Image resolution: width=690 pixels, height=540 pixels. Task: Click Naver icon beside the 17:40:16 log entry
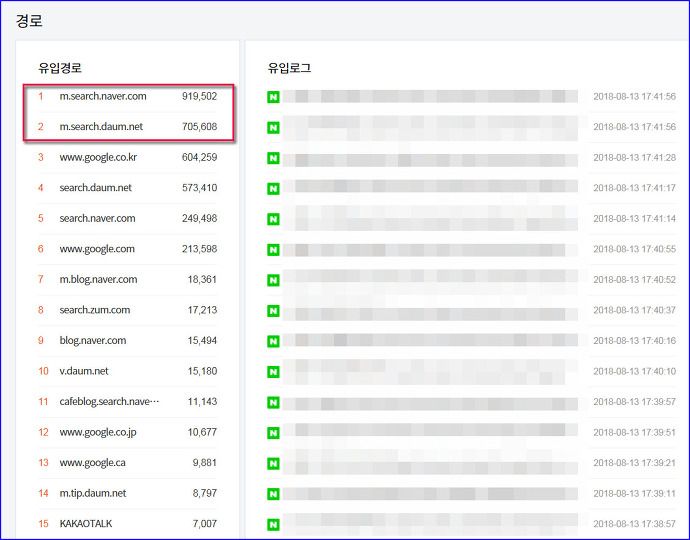pos(273,341)
